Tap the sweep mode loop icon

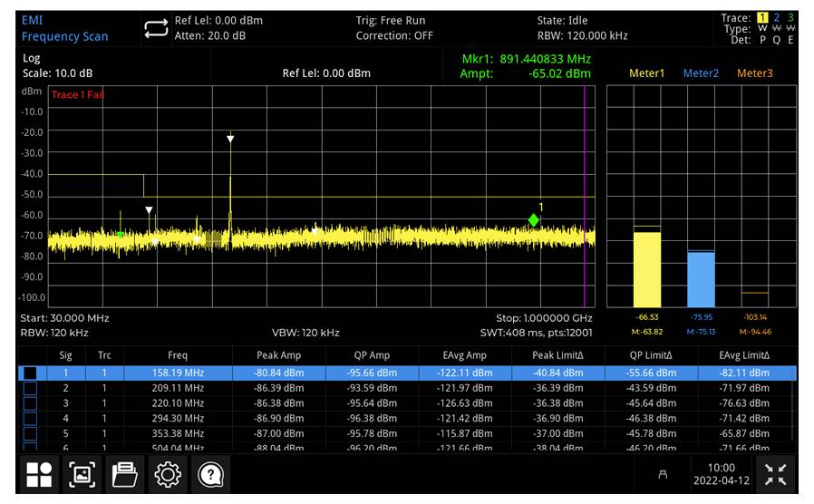155,29
